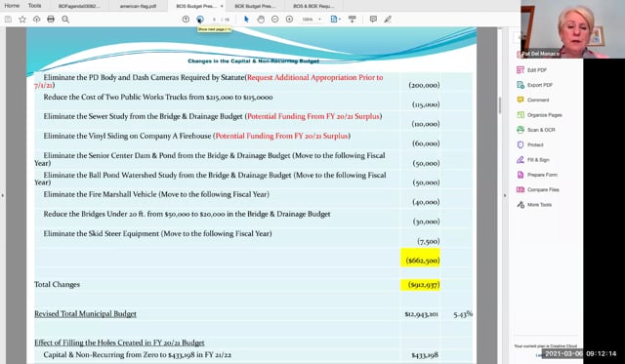Select the highlight pen tool

(388, 20)
